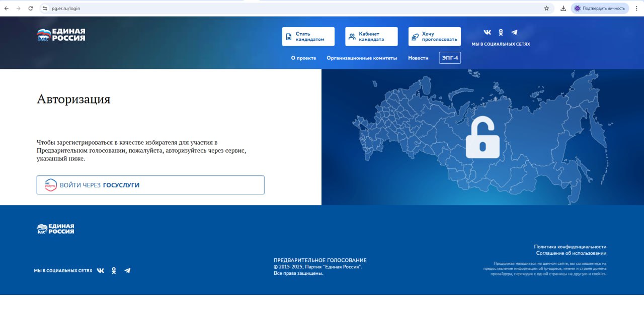
Task: Click the header МЫ В СОЦИАЛЬНЫХ СЕТЯХ label
Action: coord(501,44)
